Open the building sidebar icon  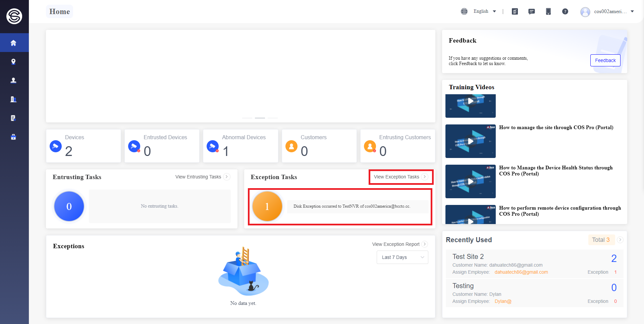click(13, 99)
